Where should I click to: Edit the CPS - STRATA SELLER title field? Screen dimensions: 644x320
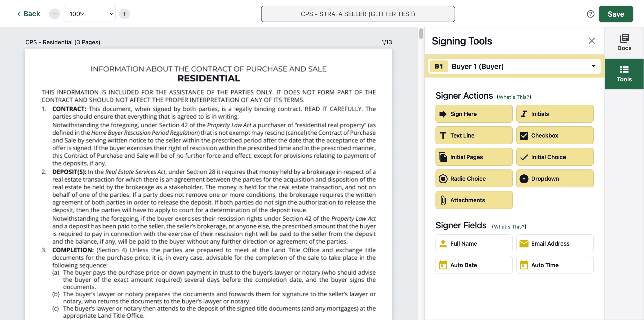pos(358,14)
